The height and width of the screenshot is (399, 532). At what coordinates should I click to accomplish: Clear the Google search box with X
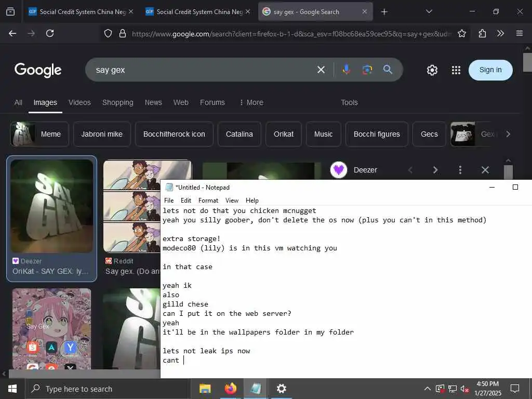pyautogui.click(x=321, y=70)
